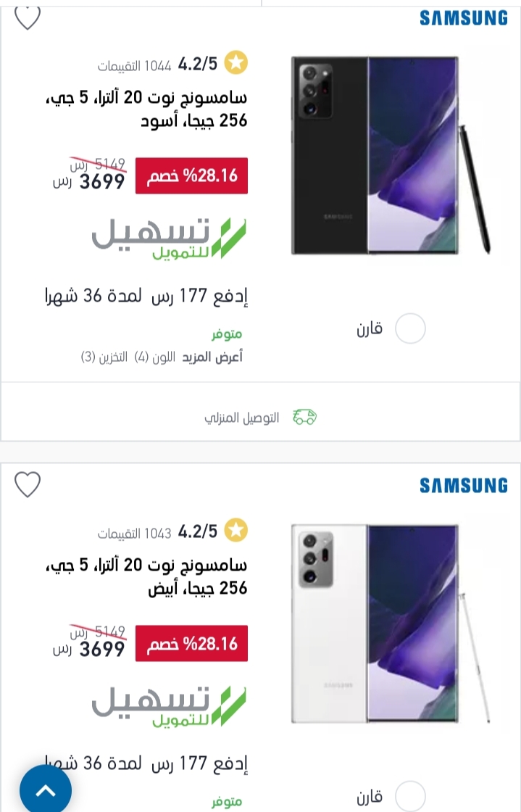Add the white Note 20 Ultra to wishlist
This screenshot has width=521, height=812.
tap(27, 485)
